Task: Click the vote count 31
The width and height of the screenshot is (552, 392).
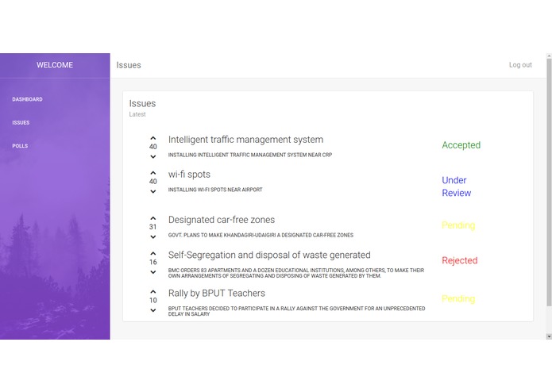Action: pos(152,227)
